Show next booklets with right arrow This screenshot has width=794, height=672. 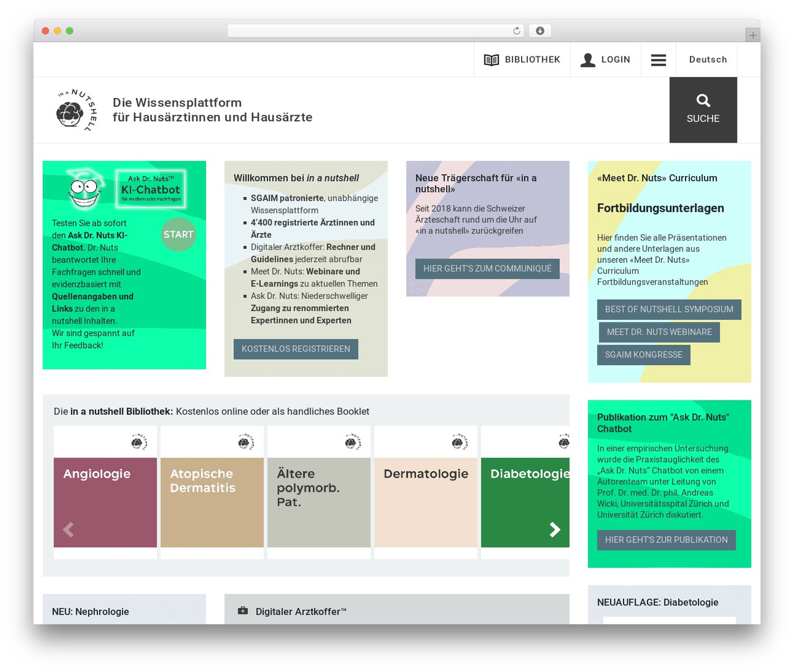[555, 529]
